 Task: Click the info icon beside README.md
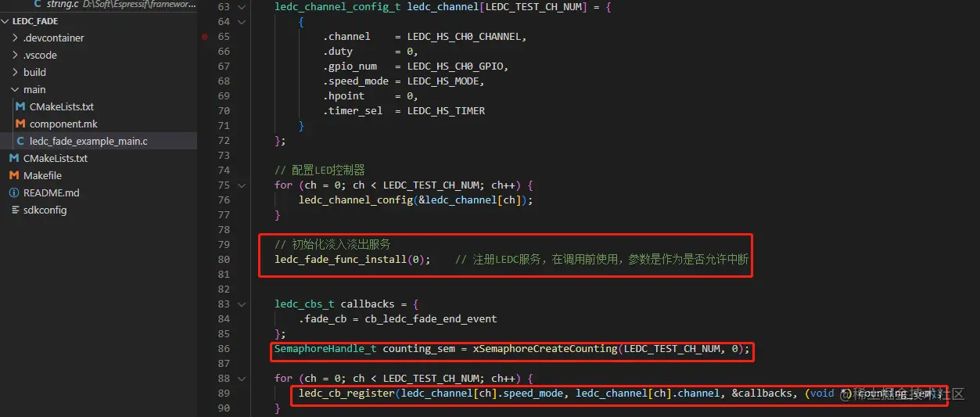(x=14, y=192)
